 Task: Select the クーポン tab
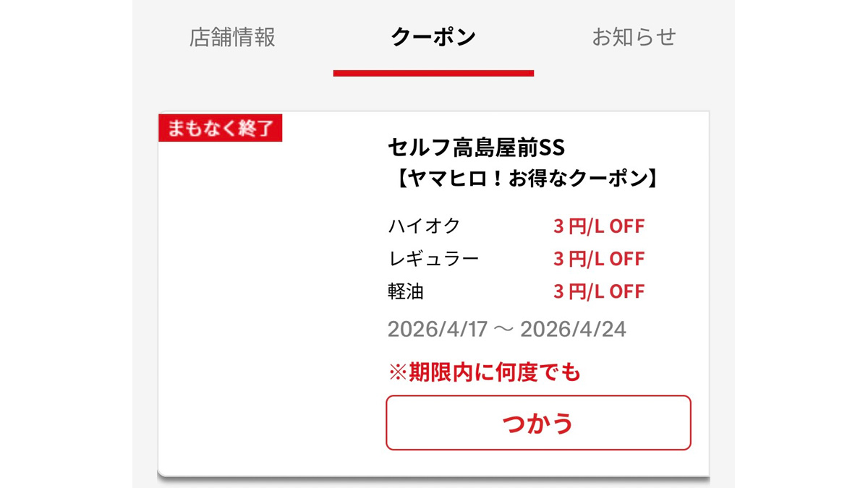433,37
